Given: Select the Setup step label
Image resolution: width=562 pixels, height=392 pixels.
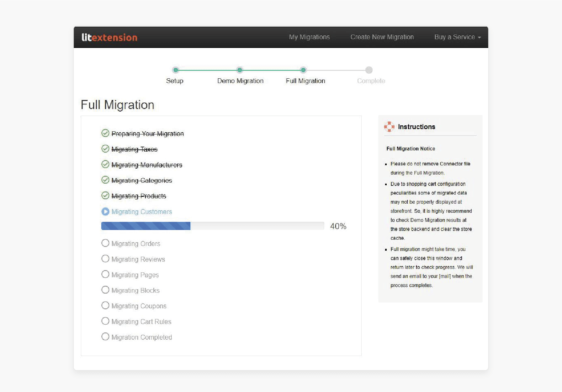Looking at the screenshot, I should point(175,81).
